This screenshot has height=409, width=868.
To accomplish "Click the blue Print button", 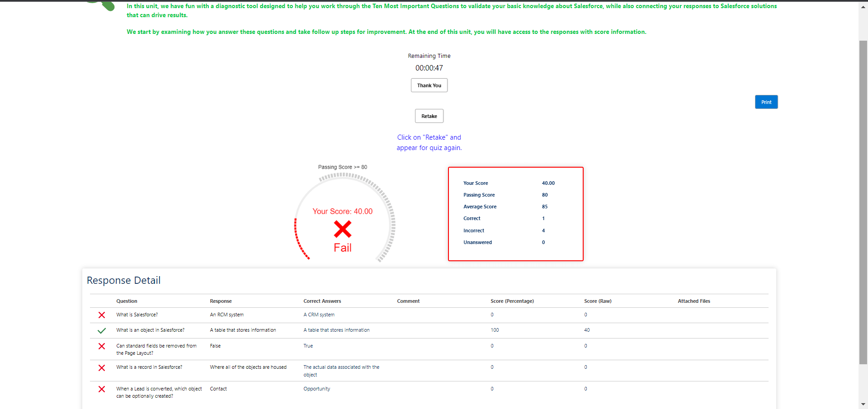I will pos(766,102).
